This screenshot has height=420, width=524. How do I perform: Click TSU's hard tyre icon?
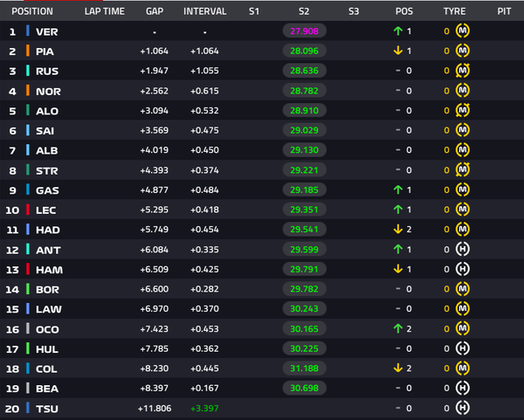tap(463, 408)
